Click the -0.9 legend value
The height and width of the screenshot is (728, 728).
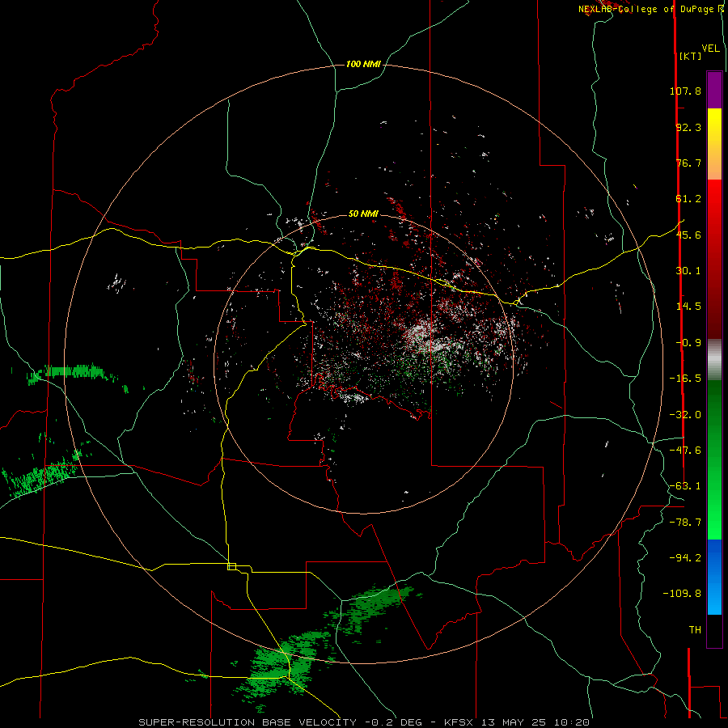point(688,343)
